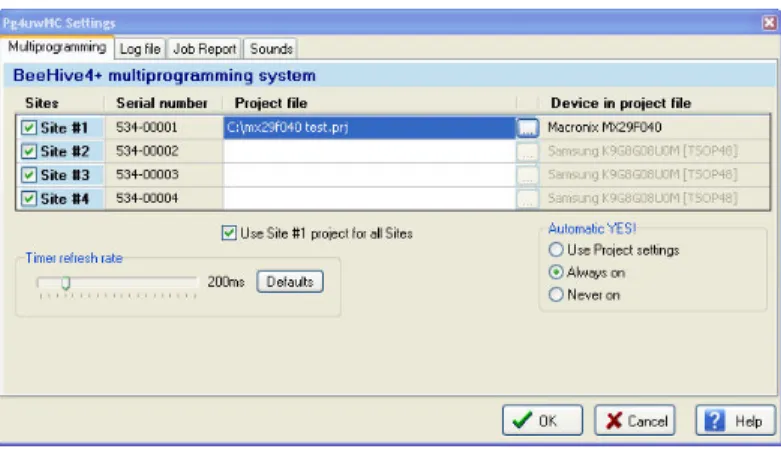Choose the Never on radio option
Image resolution: width=781 pixels, height=449 pixels.
556,295
